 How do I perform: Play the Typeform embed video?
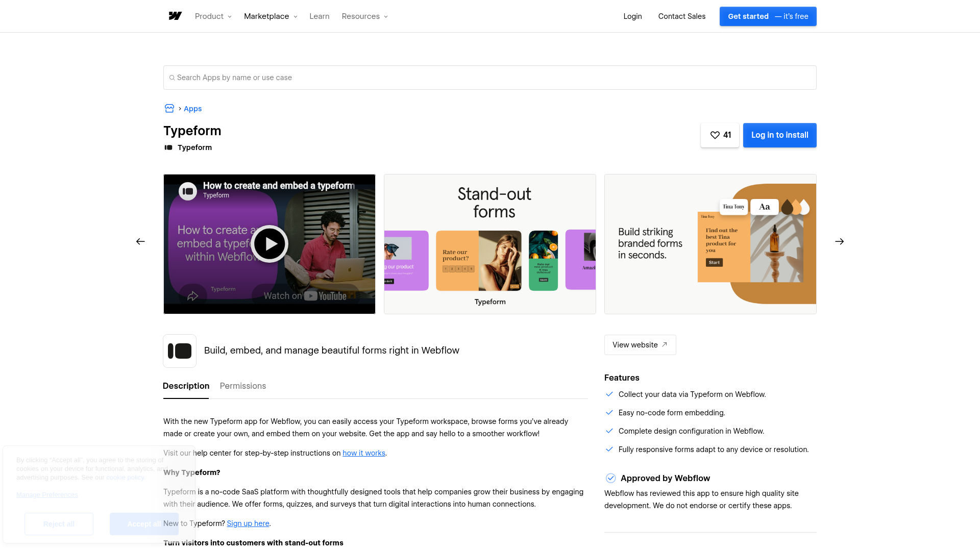[269, 244]
